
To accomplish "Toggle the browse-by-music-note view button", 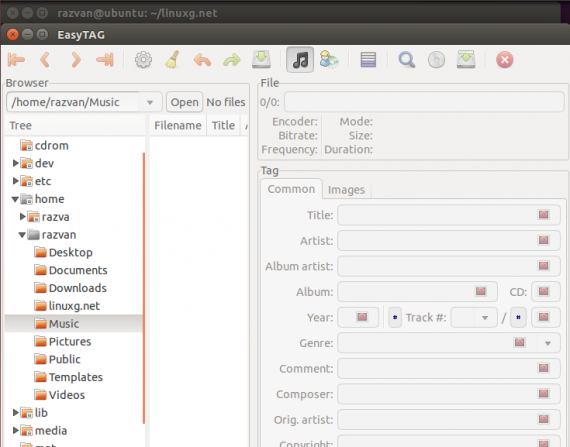I will [300, 60].
